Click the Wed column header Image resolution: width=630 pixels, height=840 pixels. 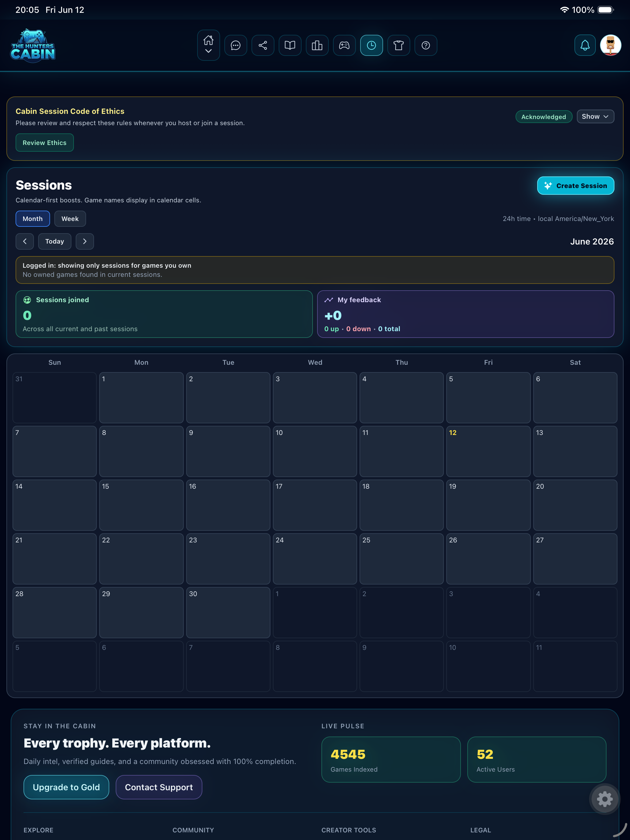coord(315,362)
